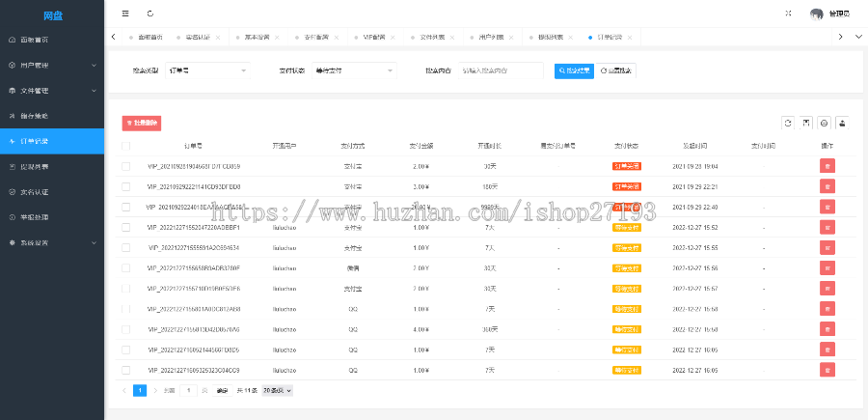
Task: Click the administrator avatar picture
Action: [817, 14]
